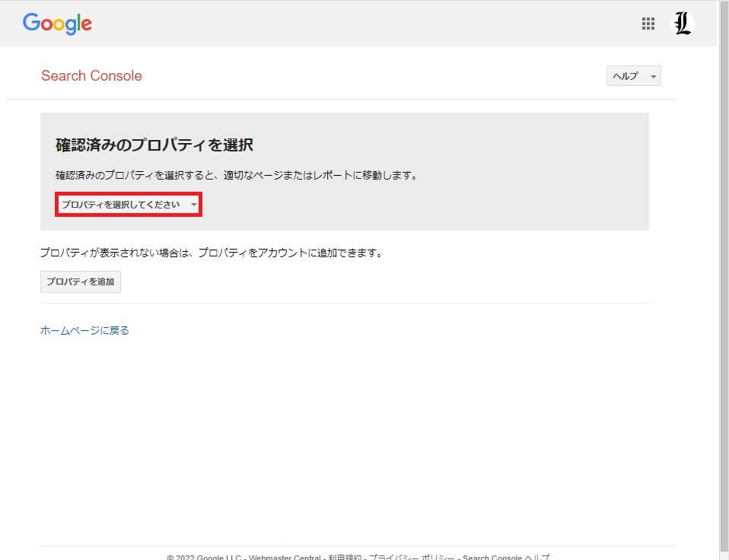Open the プライバシー ポリシー footer link
The height and width of the screenshot is (560, 729).
(412, 557)
